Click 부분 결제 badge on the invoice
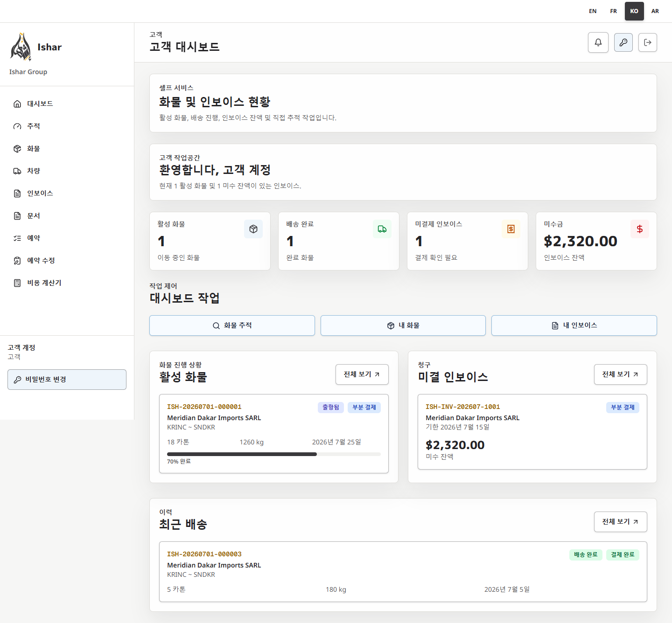The image size is (672, 623). point(623,408)
